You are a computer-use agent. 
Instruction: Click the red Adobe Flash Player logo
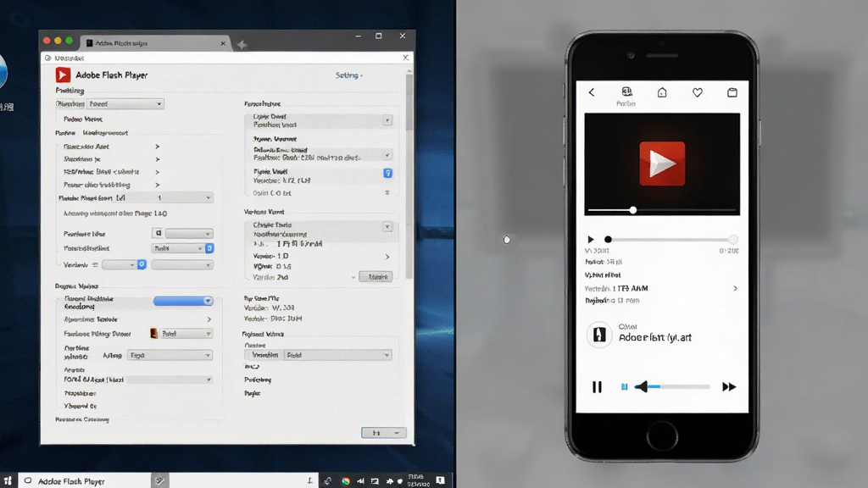tap(63, 75)
